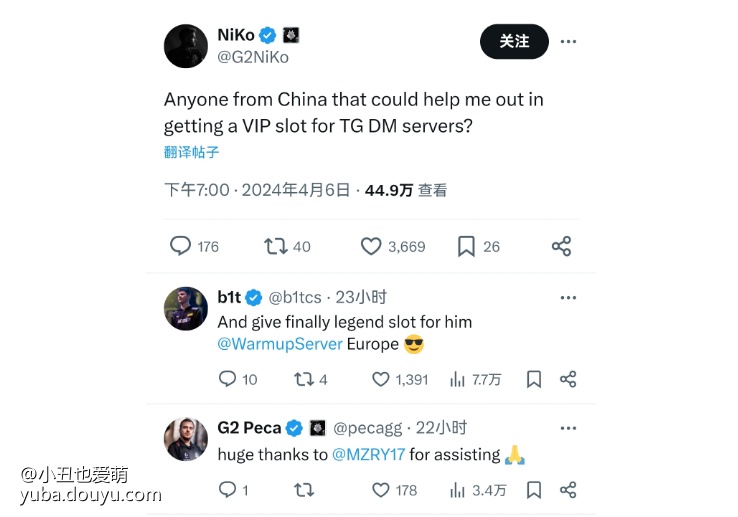Open NiKo's profile picture
Screen dimensions: 738x517
point(185,46)
